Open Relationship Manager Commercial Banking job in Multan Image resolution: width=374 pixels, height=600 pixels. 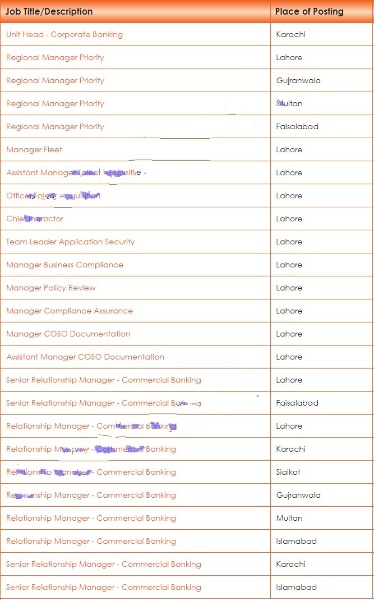tap(91, 518)
